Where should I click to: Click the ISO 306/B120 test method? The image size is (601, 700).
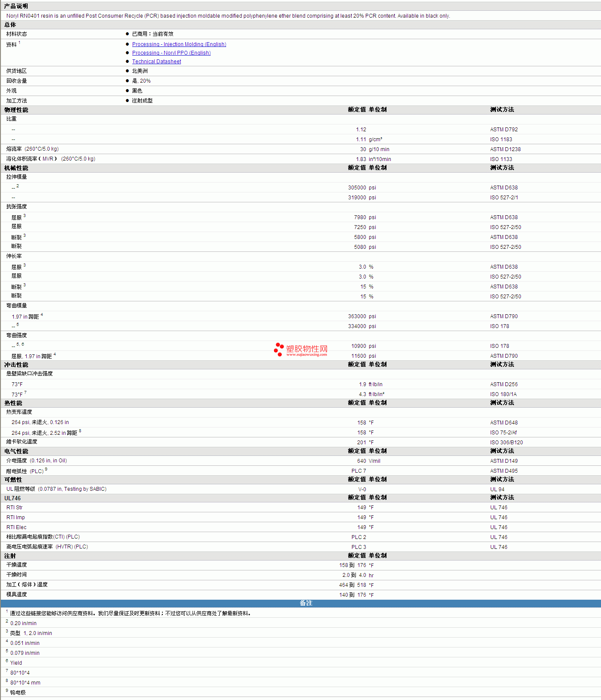pyautogui.click(x=506, y=443)
